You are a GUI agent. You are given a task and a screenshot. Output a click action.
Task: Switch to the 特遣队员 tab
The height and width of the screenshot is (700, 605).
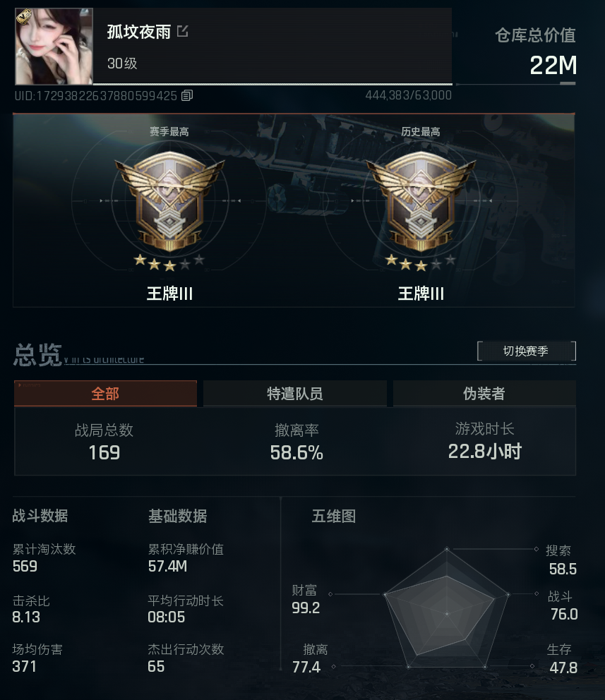click(x=294, y=393)
